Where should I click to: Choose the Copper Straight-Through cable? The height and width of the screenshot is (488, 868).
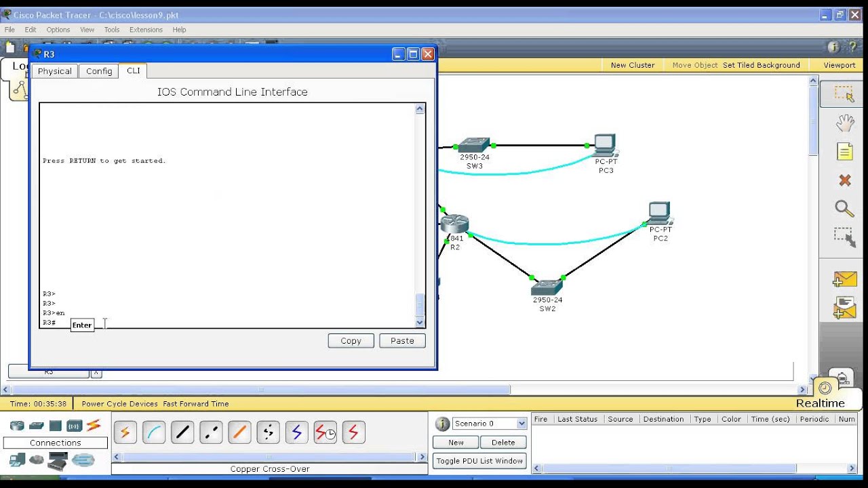(x=182, y=432)
